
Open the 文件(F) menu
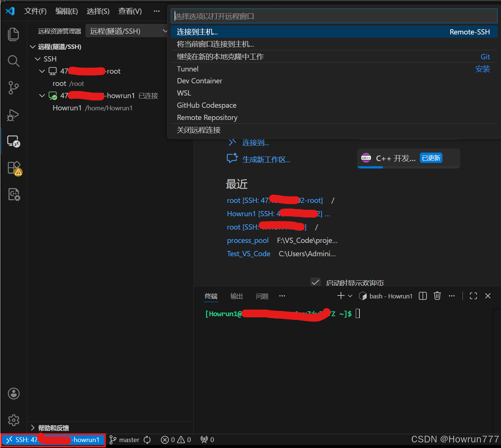click(x=35, y=11)
